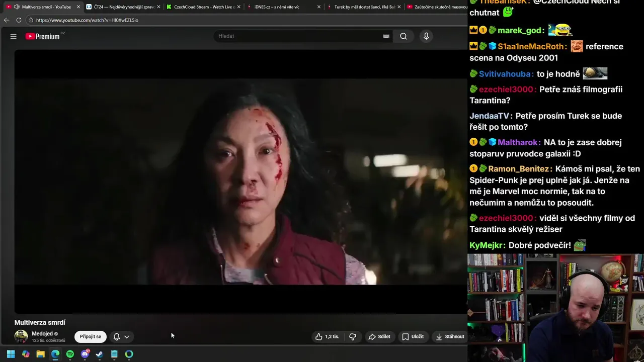Start voice search with the microphone icon
This screenshot has width=644, height=362.
(426, 36)
